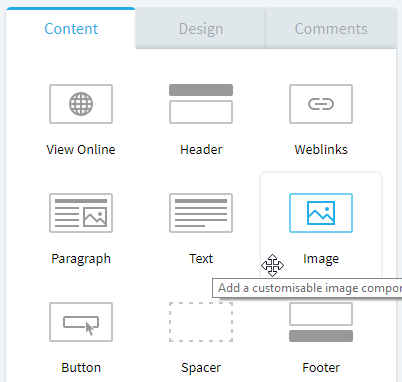Open the Comments tab
This screenshot has height=382, width=402.
click(331, 29)
